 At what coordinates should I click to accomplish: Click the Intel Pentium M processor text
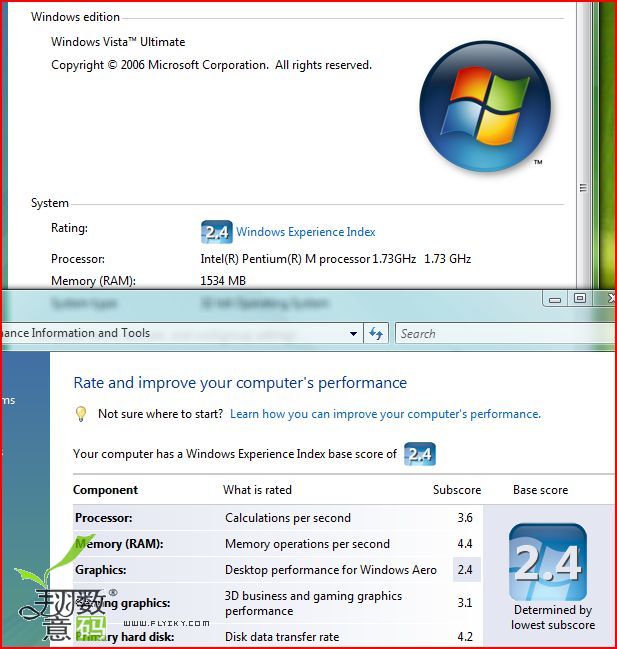coord(336,259)
